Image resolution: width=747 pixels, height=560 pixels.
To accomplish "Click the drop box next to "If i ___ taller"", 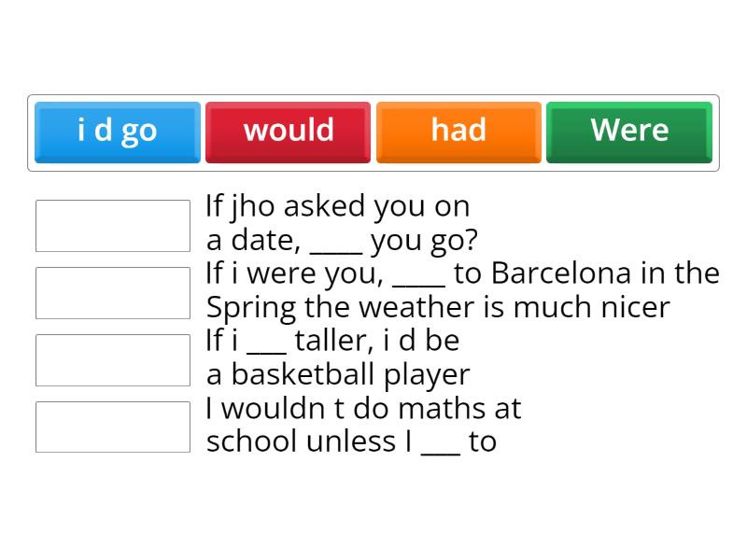I will (113, 360).
